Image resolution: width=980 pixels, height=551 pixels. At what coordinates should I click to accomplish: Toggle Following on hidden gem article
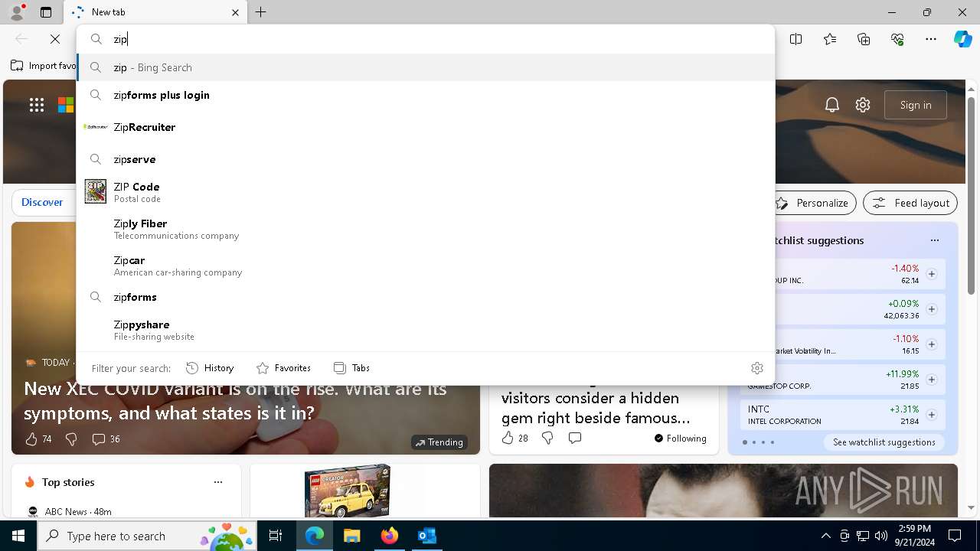click(x=681, y=439)
